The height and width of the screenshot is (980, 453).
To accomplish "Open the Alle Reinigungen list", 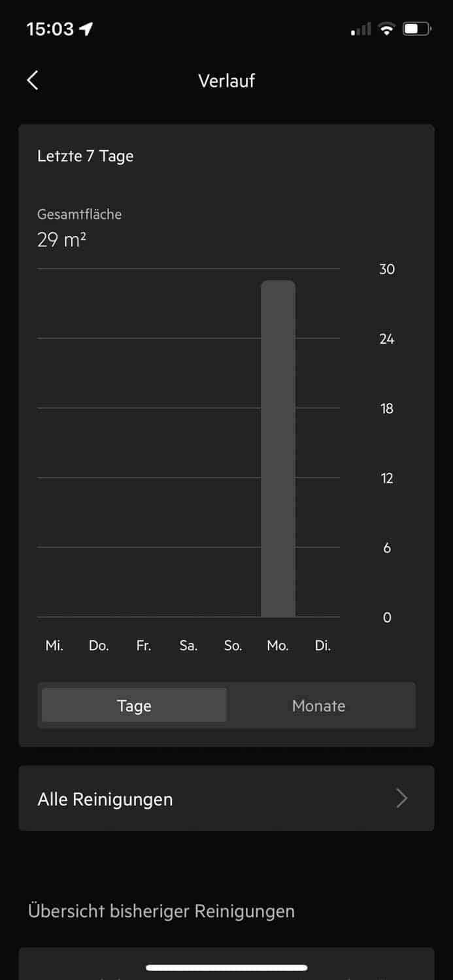I will coord(196,798).
